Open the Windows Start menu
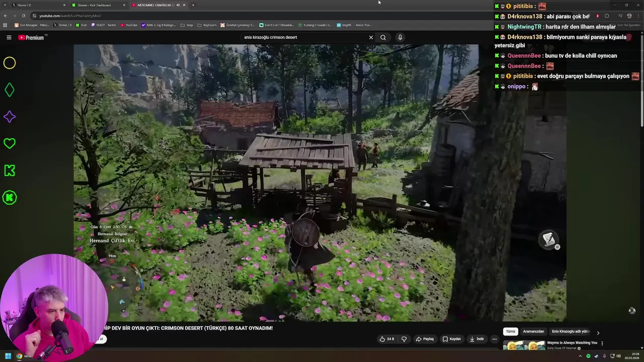Viewport: 644px width, 362px height. coord(8,356)
